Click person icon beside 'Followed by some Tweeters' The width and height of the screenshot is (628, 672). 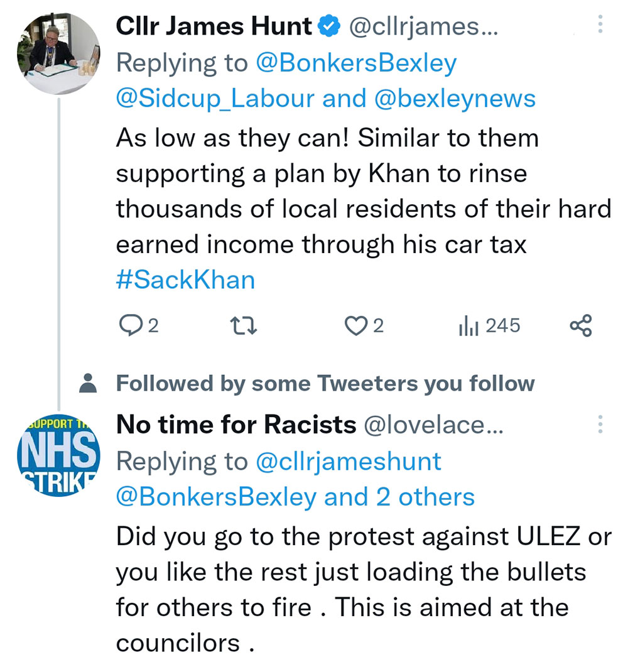[x=90, y=383]
